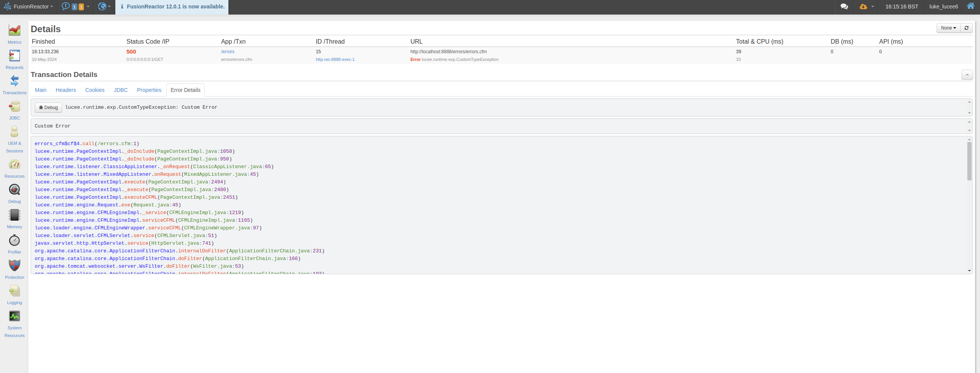This screenshot has height=373, width=980.
Task: Click the HttpServlet.service stack line
Action: click(x=124, y=243)
